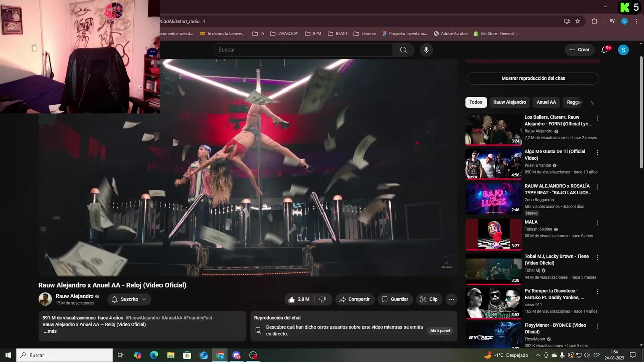Open the Adobe Acrobat bookmark

(451, 34)
